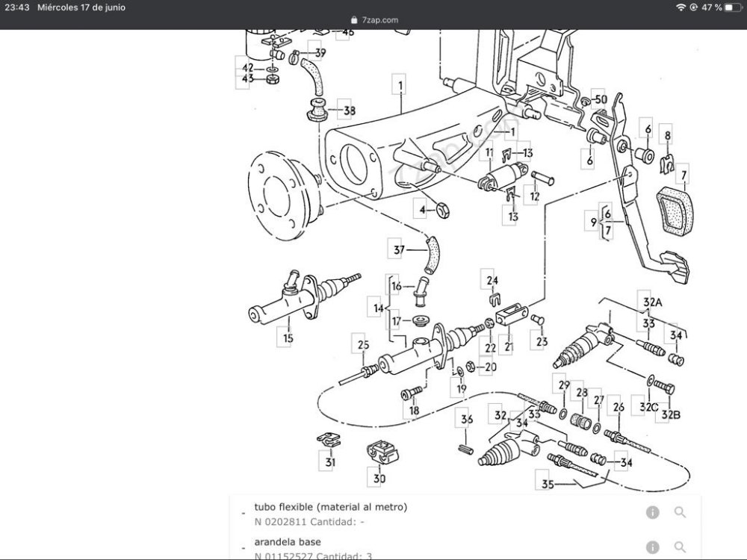Open info for the tubo flexible part

pyautogui.click(x=652, y=512)
